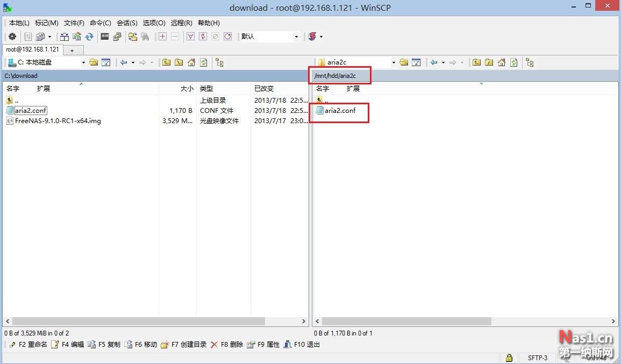Open the 会话(S) menu
Image resolution: width=621 pixels, height=364 pixels.
(x=127, y=23)
